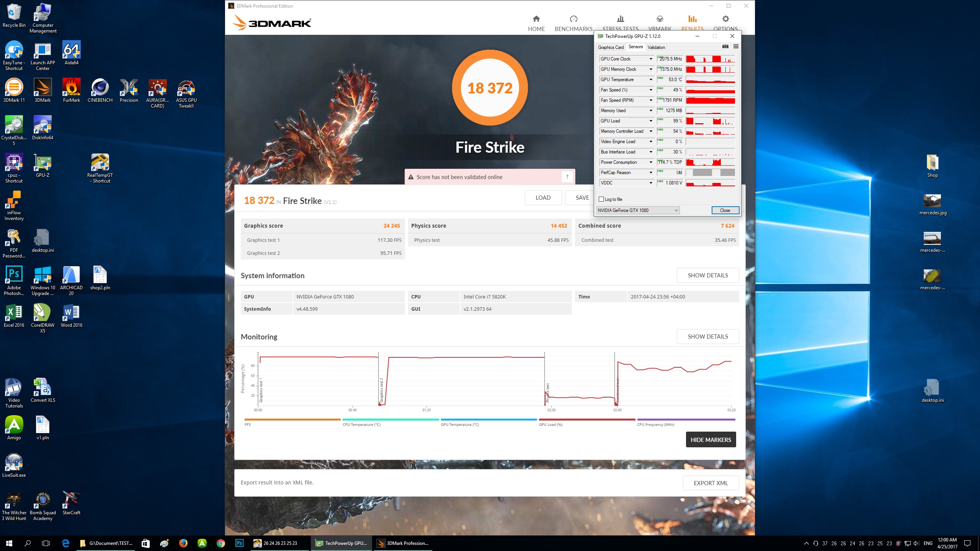
Task: Open the Validation tab in GPU-Z
Action: (656, 47)
